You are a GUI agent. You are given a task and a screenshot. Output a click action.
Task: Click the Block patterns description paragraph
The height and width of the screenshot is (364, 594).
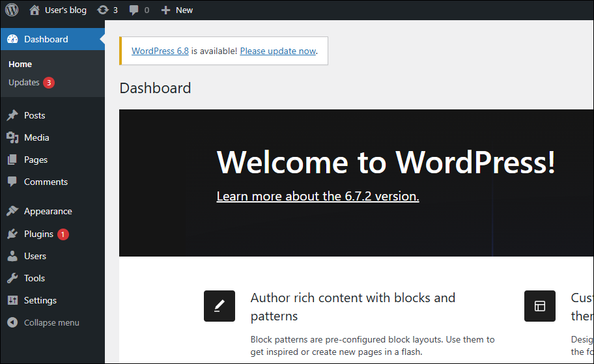(373, 345)
